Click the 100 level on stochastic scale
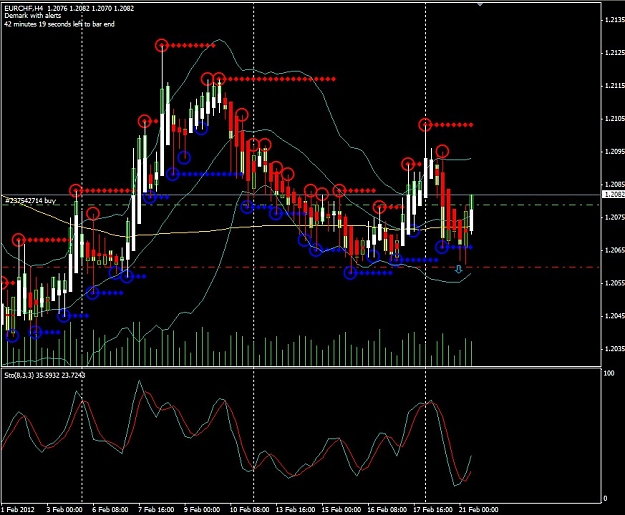The image size is (625, 515). click(x=609, y=373)
